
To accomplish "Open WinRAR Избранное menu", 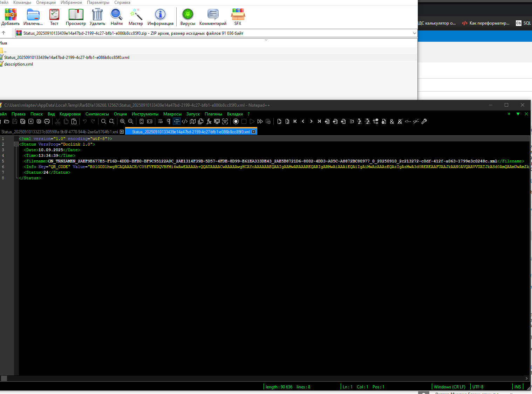I will (x=71, y=2).
